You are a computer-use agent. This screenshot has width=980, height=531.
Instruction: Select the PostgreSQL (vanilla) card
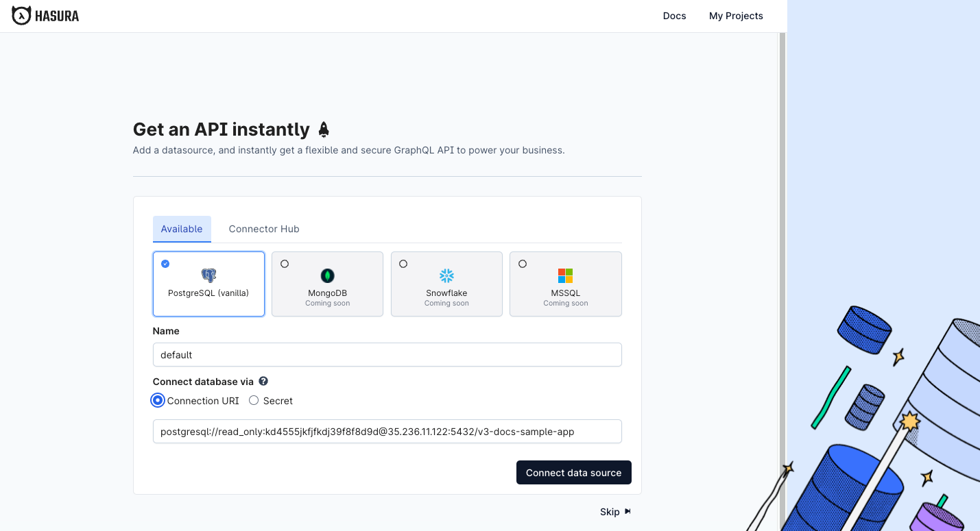(208, 284)
